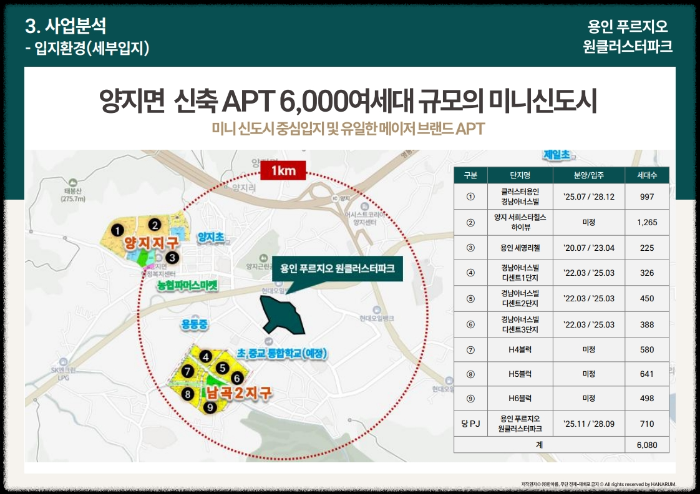Select map marker 4 in 남곡2지구
The width and height of the screenshot is (700, 494).
(x=205, y=357)
